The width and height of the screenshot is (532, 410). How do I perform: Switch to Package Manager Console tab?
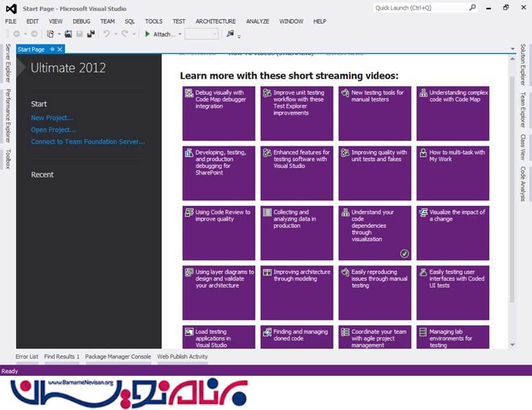point(118,357)
